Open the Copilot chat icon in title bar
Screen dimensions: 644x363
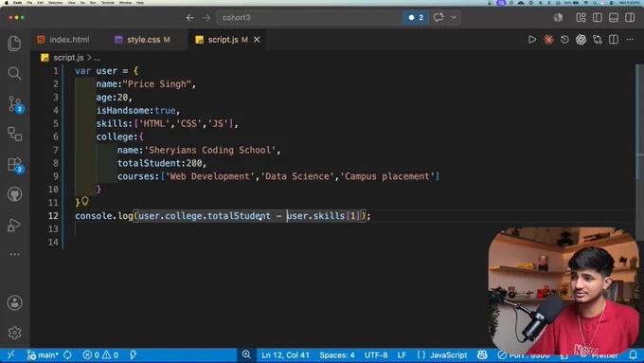[x=438, y=17]
